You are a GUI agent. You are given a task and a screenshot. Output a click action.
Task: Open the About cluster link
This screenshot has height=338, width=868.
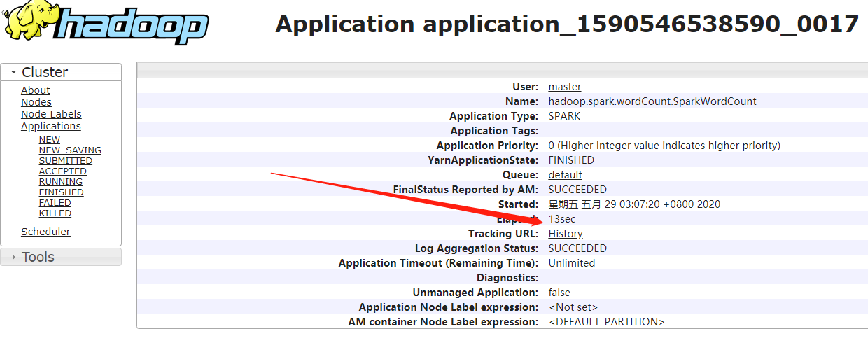(x=36, y=90)
